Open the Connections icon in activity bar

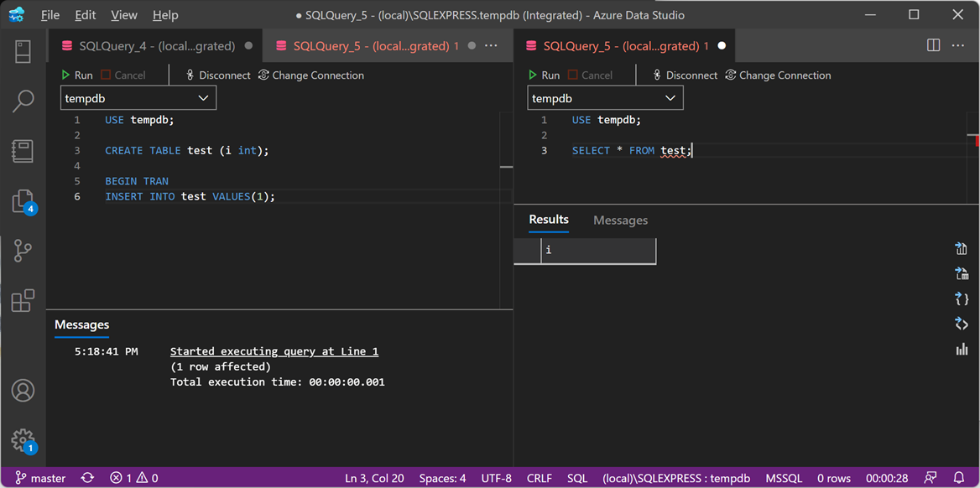click(23, 51)
